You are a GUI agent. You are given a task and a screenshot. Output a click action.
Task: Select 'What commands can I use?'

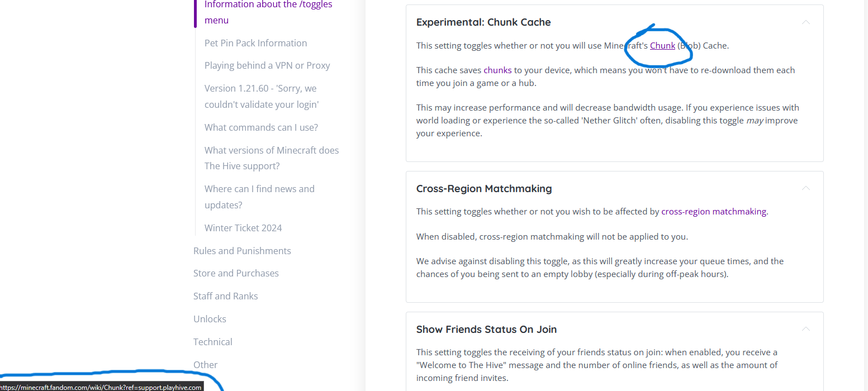point(261,127)
